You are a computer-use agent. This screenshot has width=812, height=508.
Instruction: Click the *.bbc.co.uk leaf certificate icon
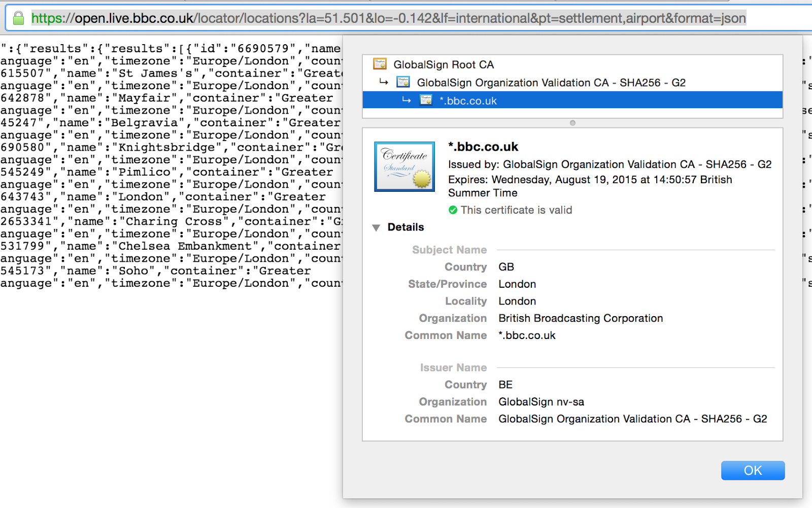click(426, 100)
